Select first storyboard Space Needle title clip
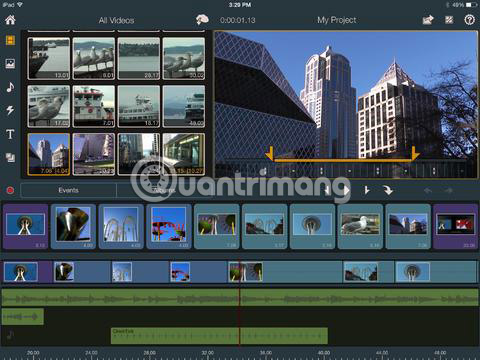This screenshot has height=360, width=480. pyautogui.click(x=25, y=226)
